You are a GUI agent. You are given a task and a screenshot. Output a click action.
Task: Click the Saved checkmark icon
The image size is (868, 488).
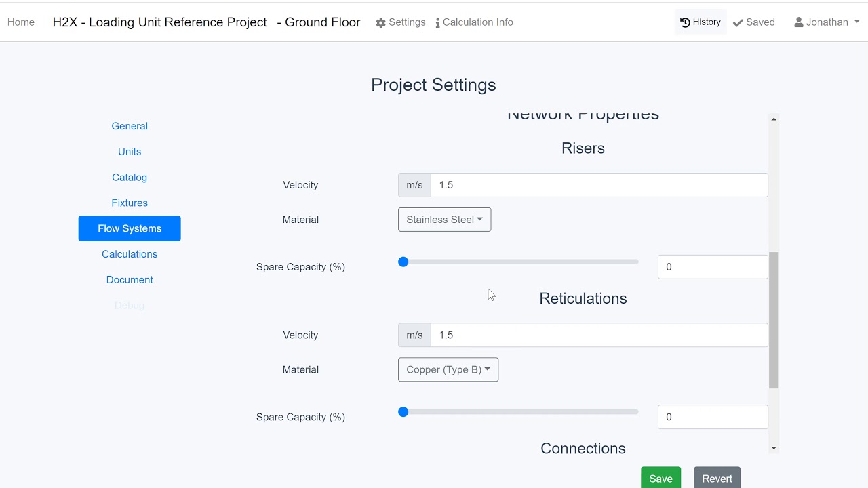pos(738,23)
